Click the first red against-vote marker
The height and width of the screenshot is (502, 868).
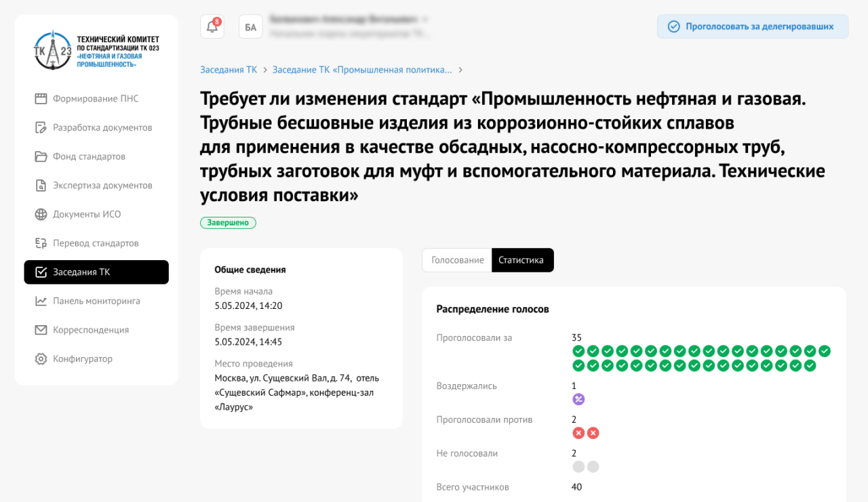pyautogui.click(x=578, y=434)
